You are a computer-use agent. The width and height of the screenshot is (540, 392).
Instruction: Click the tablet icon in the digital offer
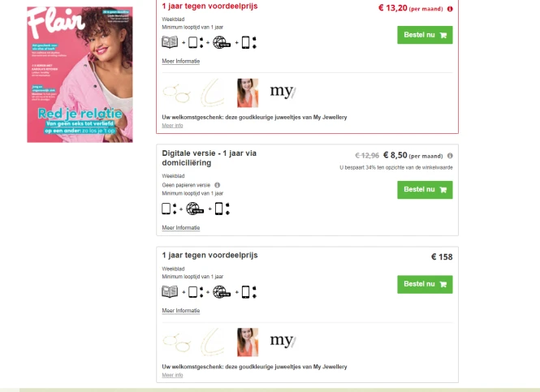[x=169, y=209]
